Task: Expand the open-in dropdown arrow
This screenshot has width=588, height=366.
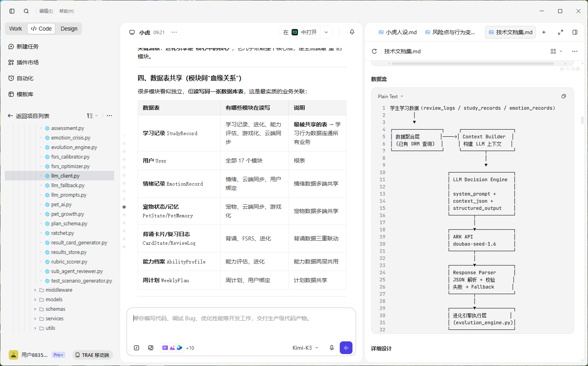Action: click(x=326, y=32)
